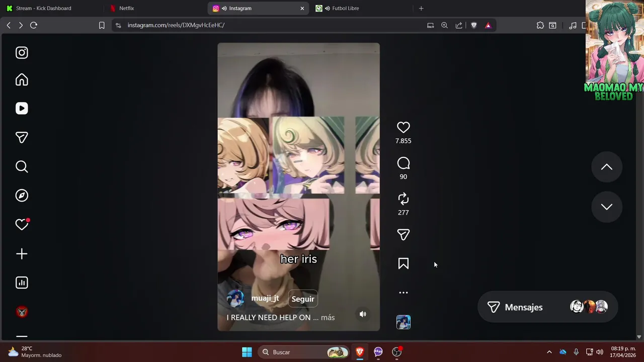
Task: Share this page from the address bar
Action: (459, 25)
